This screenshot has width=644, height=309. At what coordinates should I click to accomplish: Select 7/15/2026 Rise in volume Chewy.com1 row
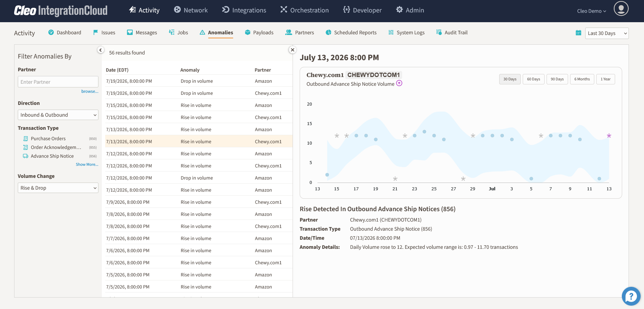coord(199,117)
